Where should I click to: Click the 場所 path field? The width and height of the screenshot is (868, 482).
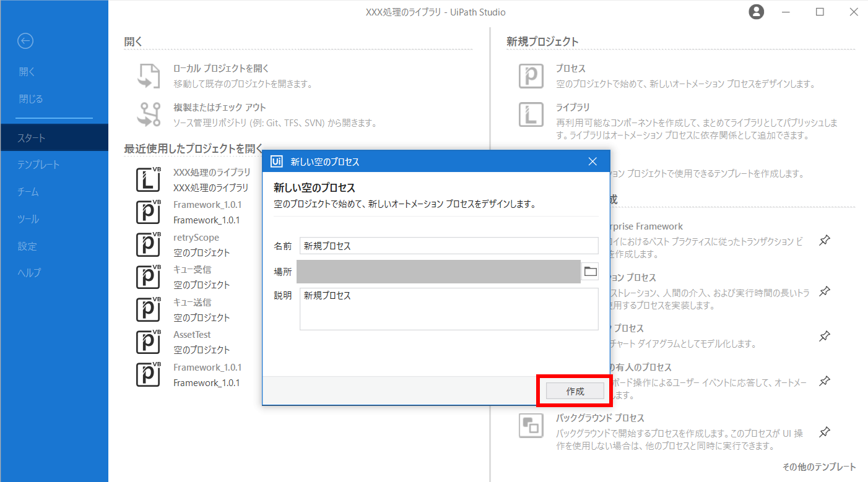(x=438, y=271)
